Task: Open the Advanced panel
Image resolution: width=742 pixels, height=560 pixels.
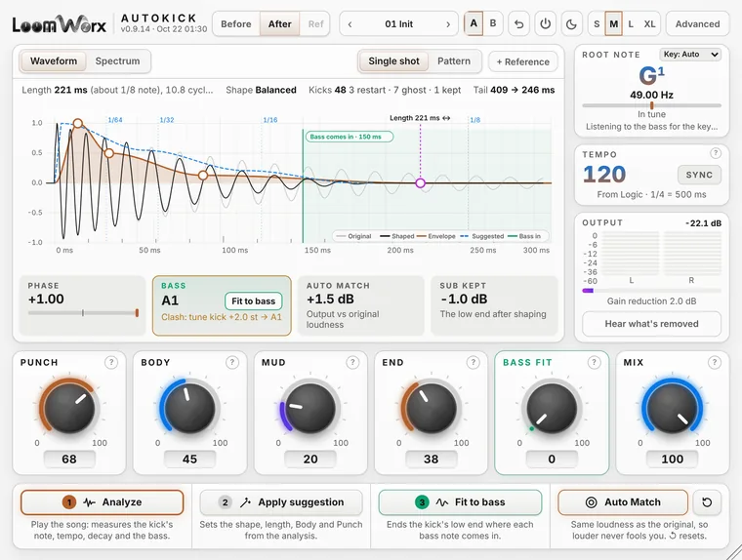Action: click(697, 23)
